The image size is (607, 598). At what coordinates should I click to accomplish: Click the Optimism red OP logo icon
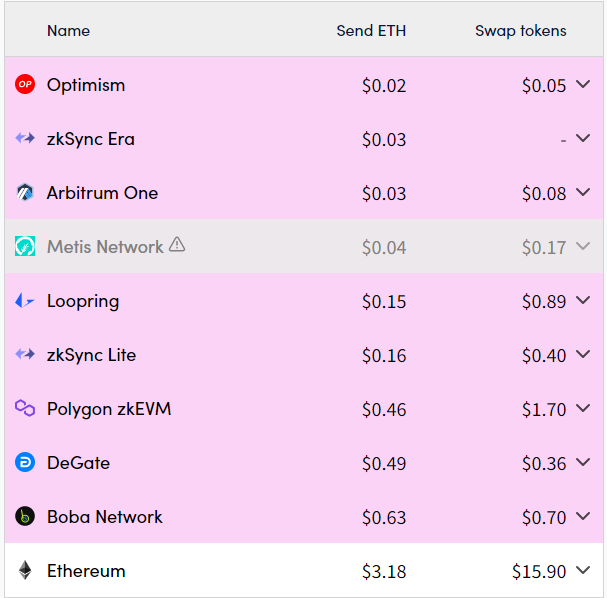(x=25, y=84)
